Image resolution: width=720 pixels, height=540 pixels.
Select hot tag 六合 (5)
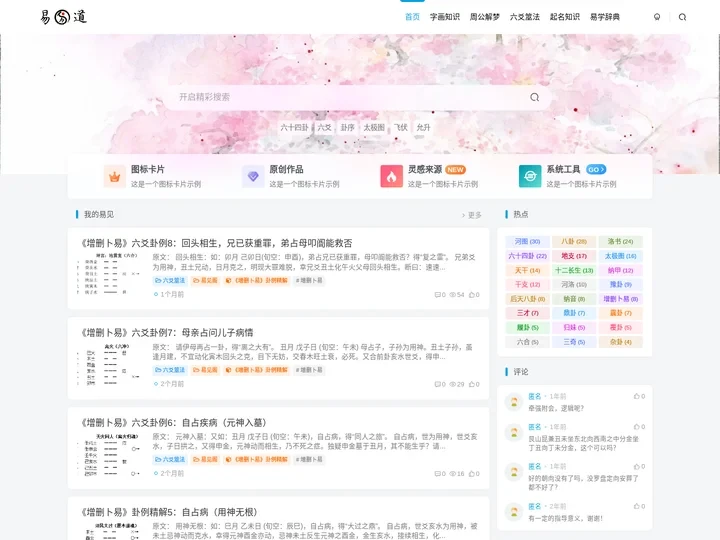[527, 342]
